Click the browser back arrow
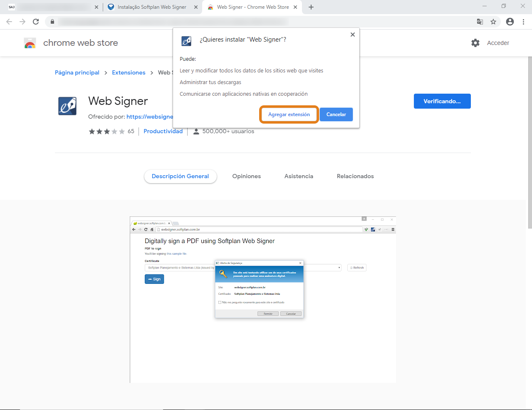Screen dimensions: 532x410 tap(9, 22)
